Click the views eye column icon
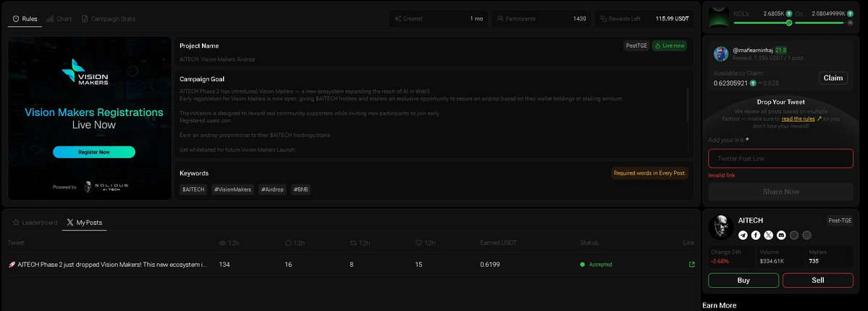This screenshot has height=311, width=868. point(222,243)
